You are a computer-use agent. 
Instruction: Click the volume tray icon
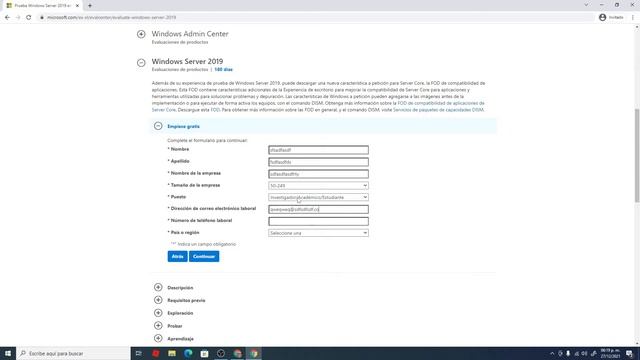click(x=584, y=353)
